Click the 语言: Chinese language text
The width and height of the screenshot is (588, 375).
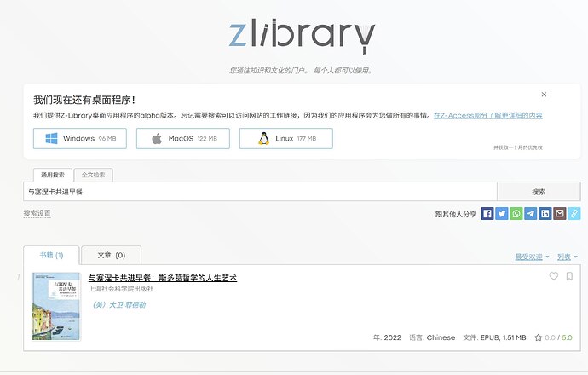click(432, 337)
